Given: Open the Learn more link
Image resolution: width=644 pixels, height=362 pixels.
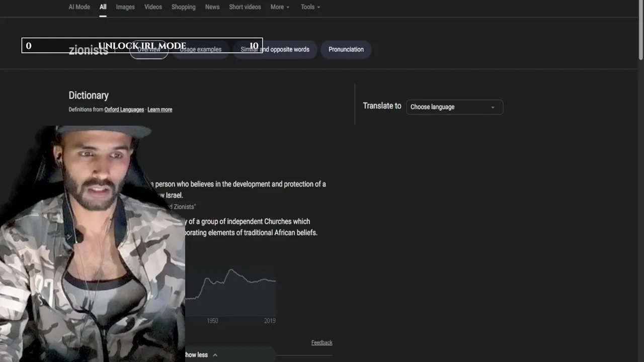Looking at the screenshot, I should [160, 110].
